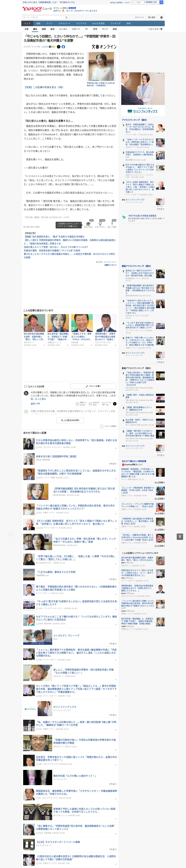Click the article report icon 記事に関する報告
Image resolution: width=186 pixels, height=868 pixels.
(32, 227)
